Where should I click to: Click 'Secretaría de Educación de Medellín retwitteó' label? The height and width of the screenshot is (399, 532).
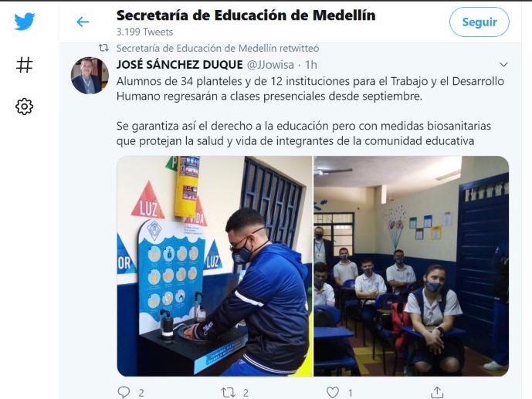[218, 49]
